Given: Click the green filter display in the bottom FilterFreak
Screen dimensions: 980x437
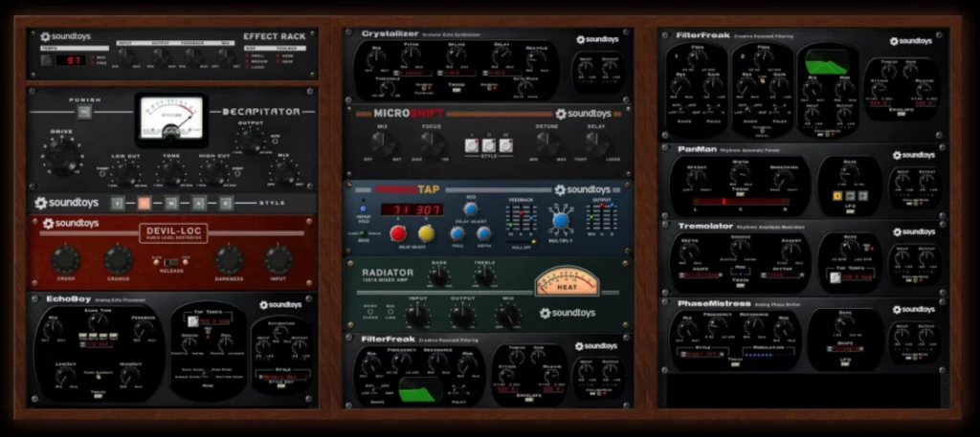Looking at the screenshot, I should 421,390.
